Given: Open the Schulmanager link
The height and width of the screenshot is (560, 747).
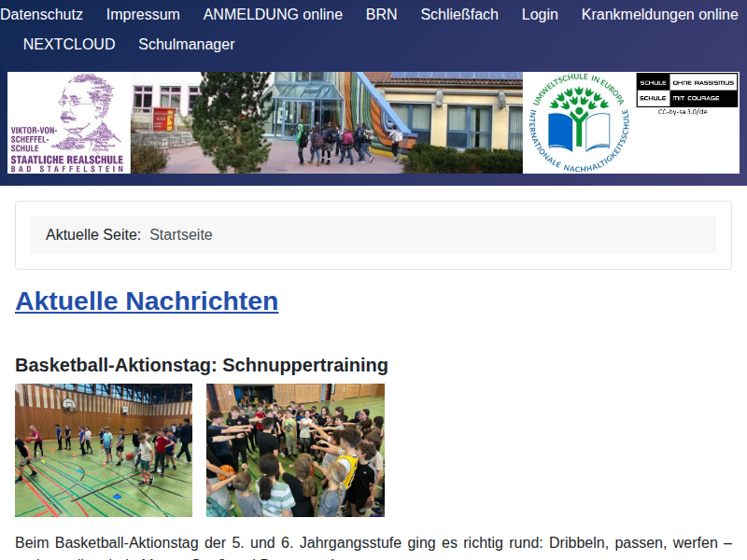Looking at the screenshot, I should pos(187,44).
